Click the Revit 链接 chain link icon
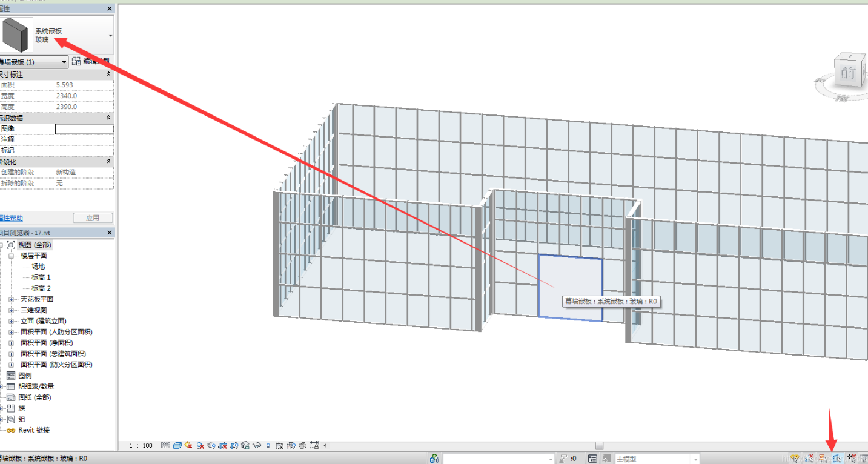Screen dimensions: 868x464 [x=11, y=430]
